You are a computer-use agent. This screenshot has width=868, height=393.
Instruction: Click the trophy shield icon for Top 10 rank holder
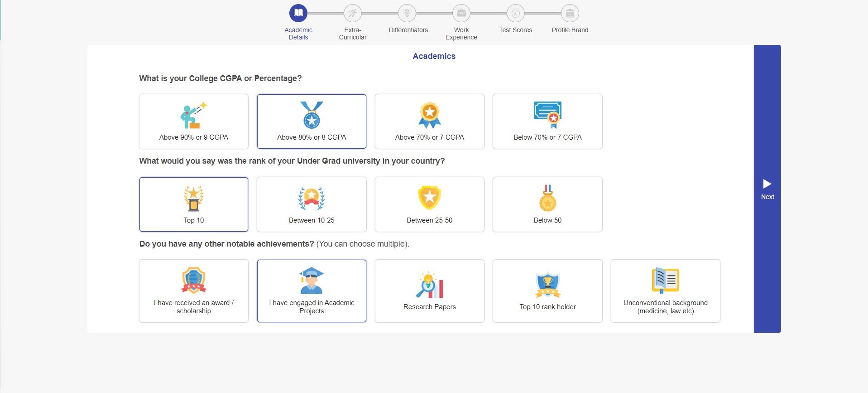(x=547, y=285)
